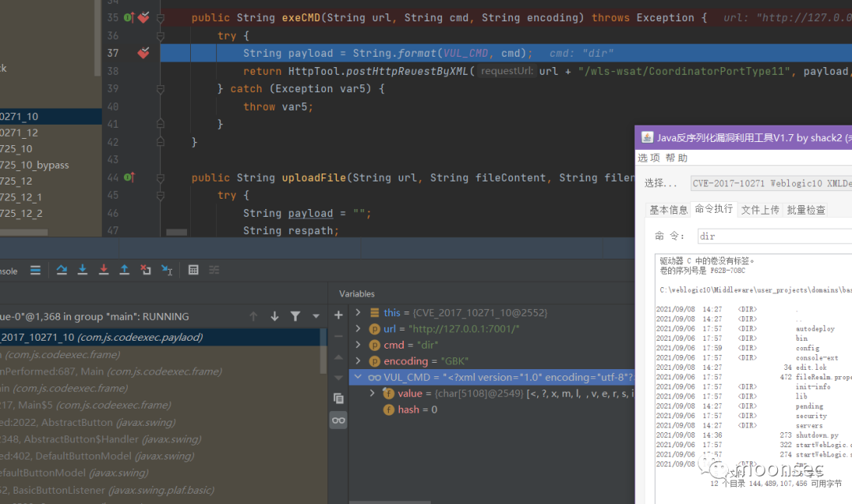The image size is (852, 504).
Task: Open the Console tab in debugger
Action: pos(9,271)
